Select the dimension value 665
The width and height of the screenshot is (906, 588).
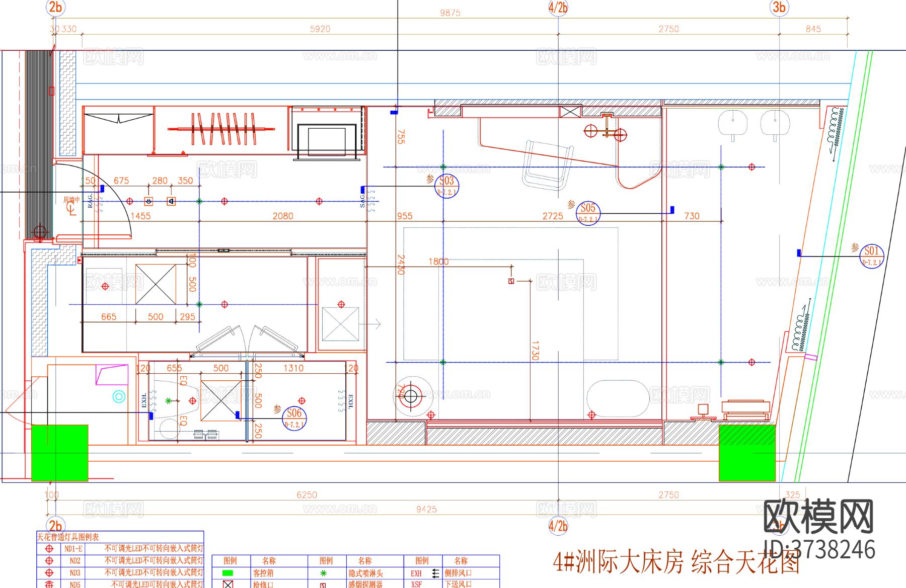pos(109,317)
